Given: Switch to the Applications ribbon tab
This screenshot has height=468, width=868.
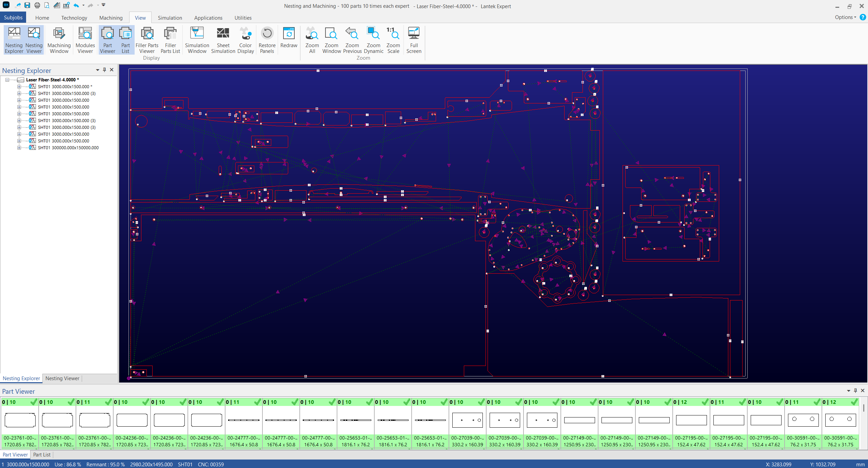Looking at the screenshot, I should 208,18.
